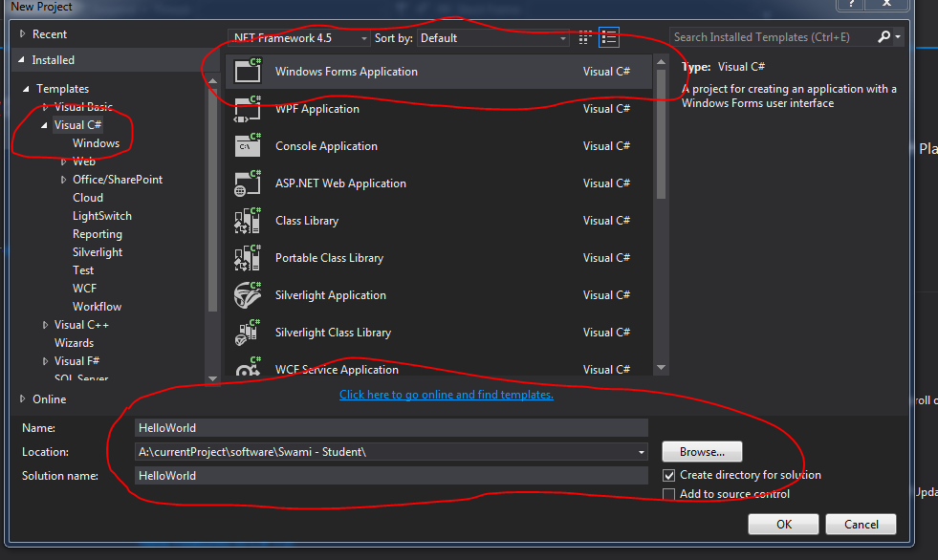Collapse the Visual C# node
The height and width of the screenshot is (560, 938).
[44, 125]
